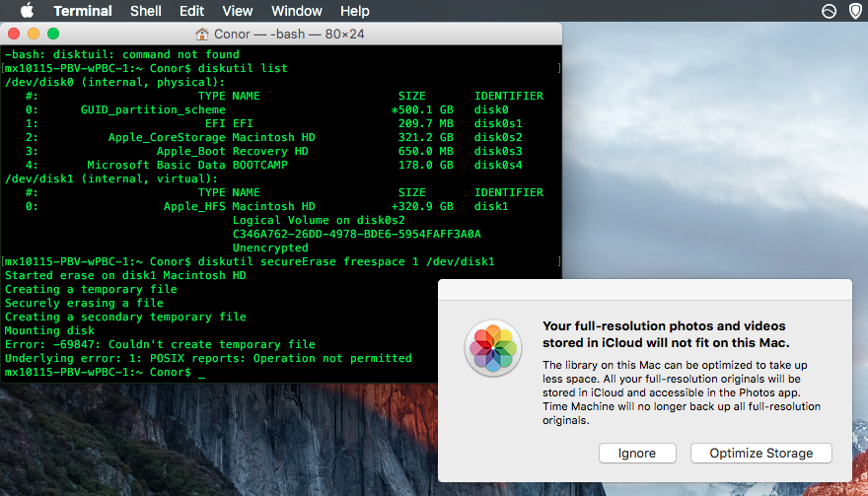The height and width of the screenshot is (496, 868).
Task: Click the UUID 'C346A762-26DD-4978-BDE6-5954FAFF3A0A'
Action: pyautogui.click(x=356, y=234)
